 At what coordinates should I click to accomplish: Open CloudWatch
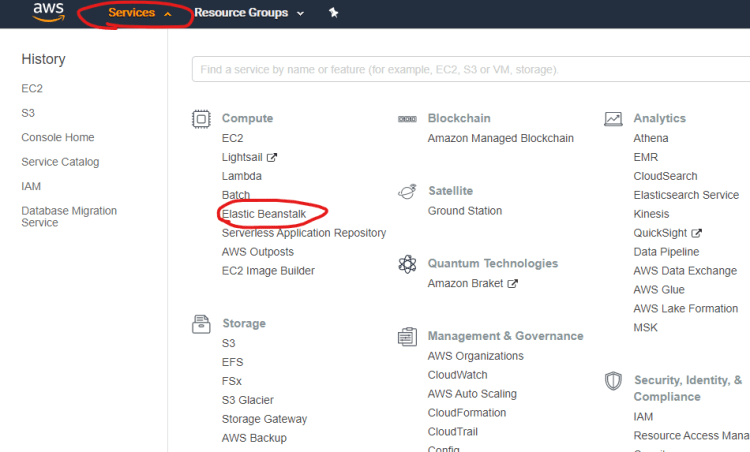click(x=458, y=375)
